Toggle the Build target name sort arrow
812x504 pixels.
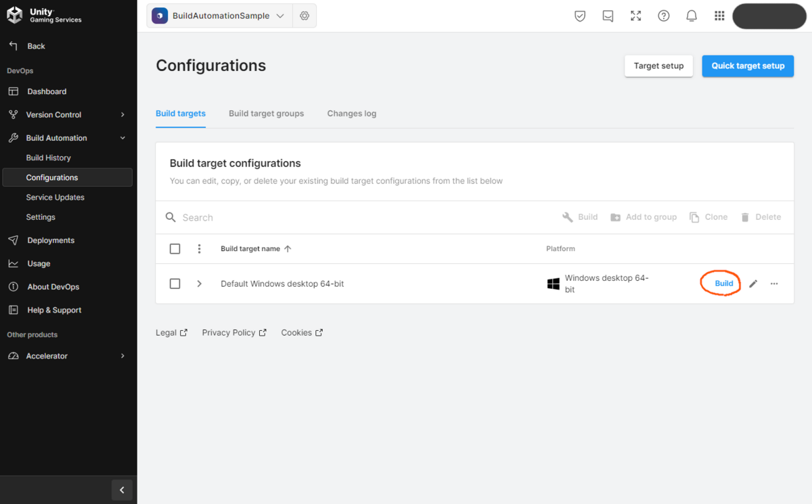coord(288,248)
